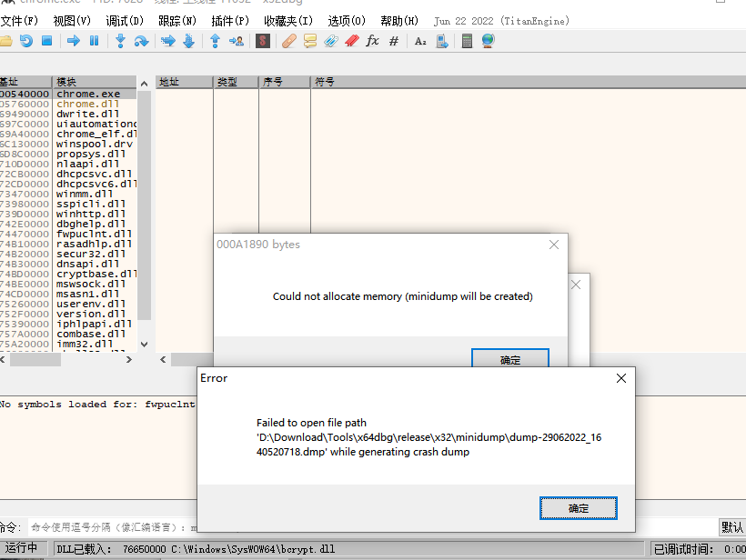Restart the debugged process
This screenshot has width=746, height=560.
coord(27,41)
